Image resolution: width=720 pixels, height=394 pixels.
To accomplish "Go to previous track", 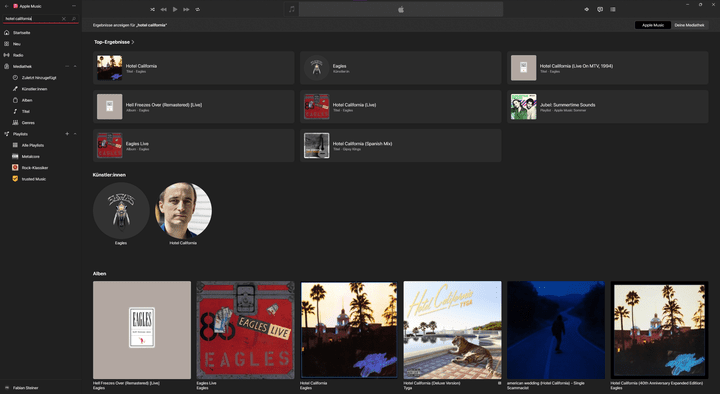I will pos(163,9).
